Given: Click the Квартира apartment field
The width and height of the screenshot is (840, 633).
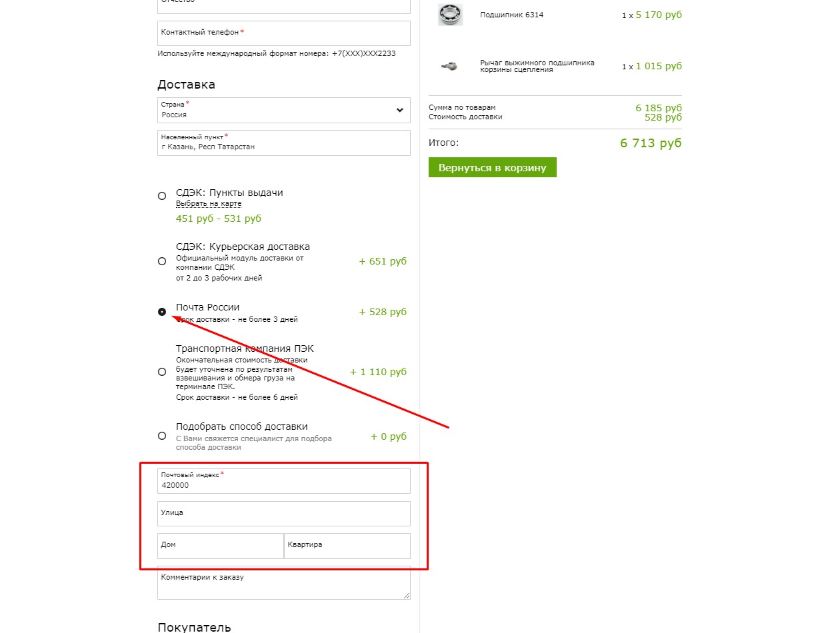Looking at the screenshot, I should click(x=347, y=546).
